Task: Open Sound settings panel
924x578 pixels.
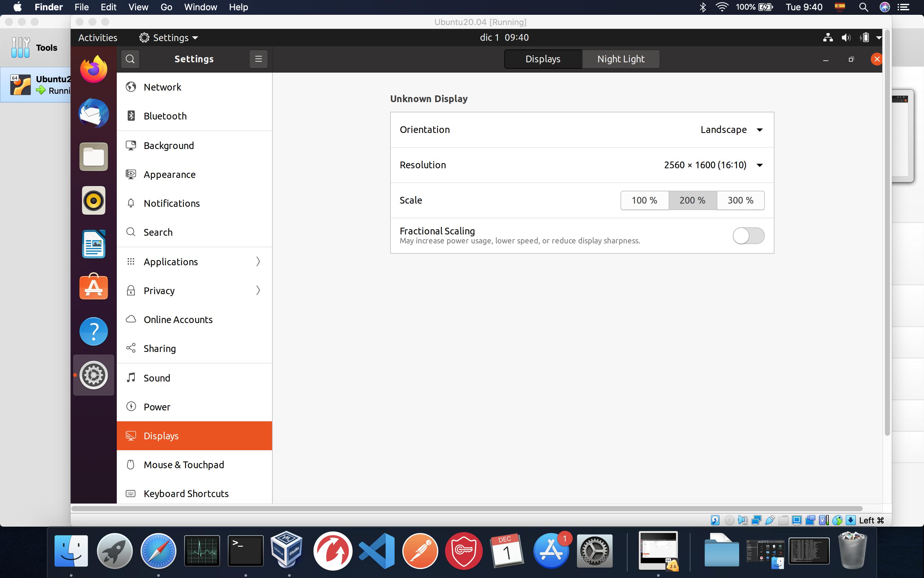Action: coord(194,378)
